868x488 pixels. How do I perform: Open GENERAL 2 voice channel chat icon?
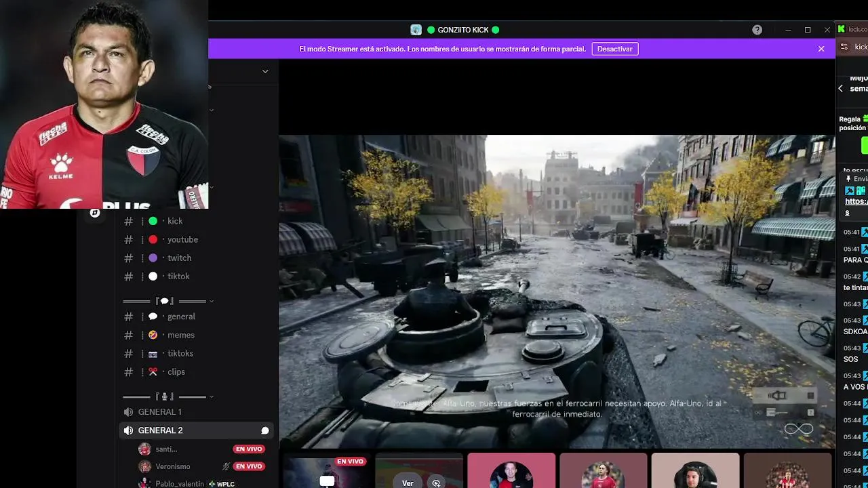(x=265, y=430)
